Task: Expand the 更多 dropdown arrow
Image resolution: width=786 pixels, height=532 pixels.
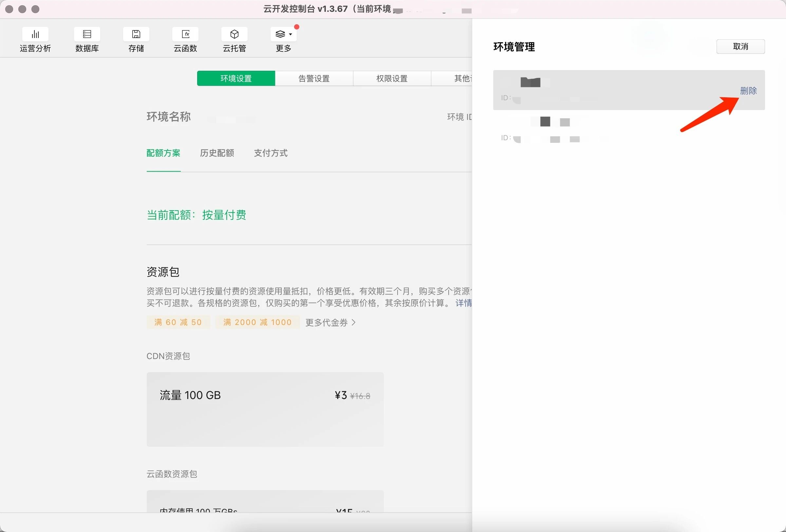Action: coord(290,34)
